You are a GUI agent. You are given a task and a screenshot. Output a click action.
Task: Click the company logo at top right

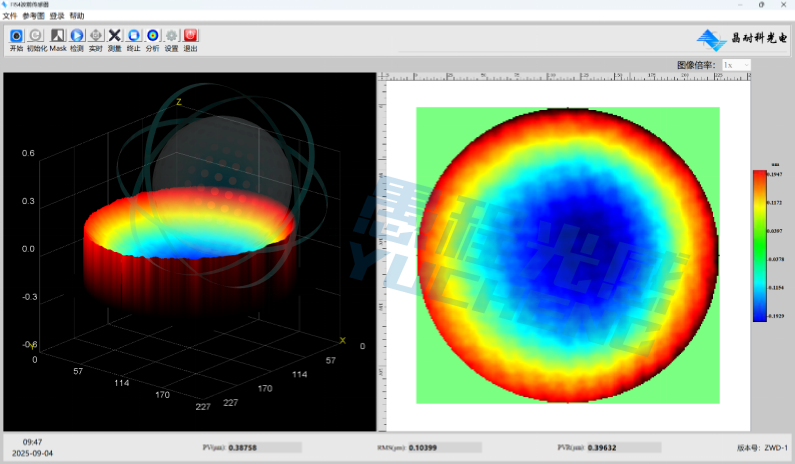742,39
